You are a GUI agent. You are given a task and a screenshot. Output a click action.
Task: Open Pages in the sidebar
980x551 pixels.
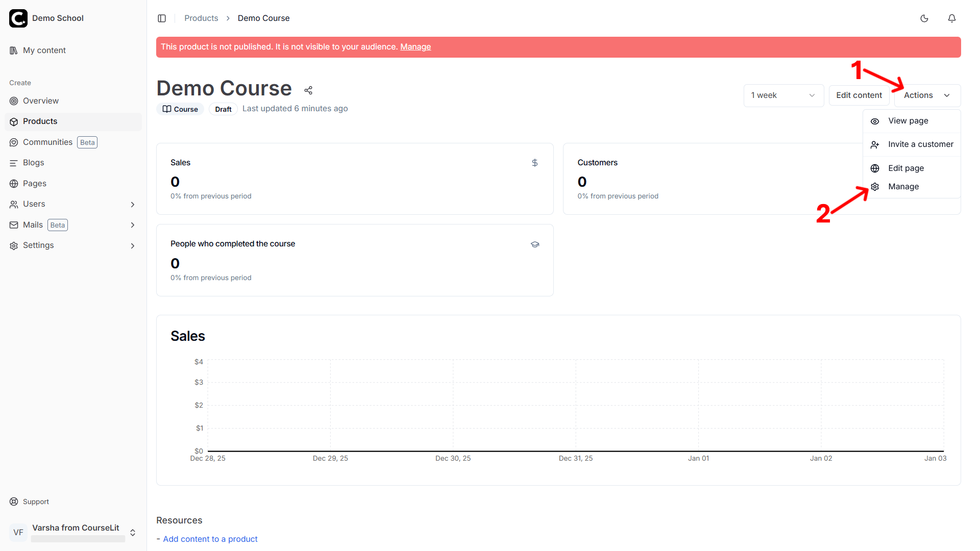pyautogui.click(x=35, y=183)
